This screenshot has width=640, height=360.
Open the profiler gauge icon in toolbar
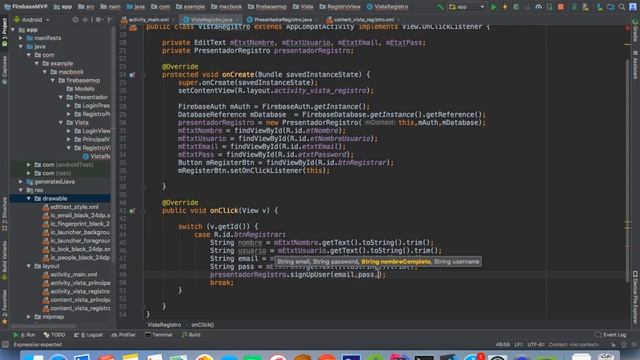(538, 7)
